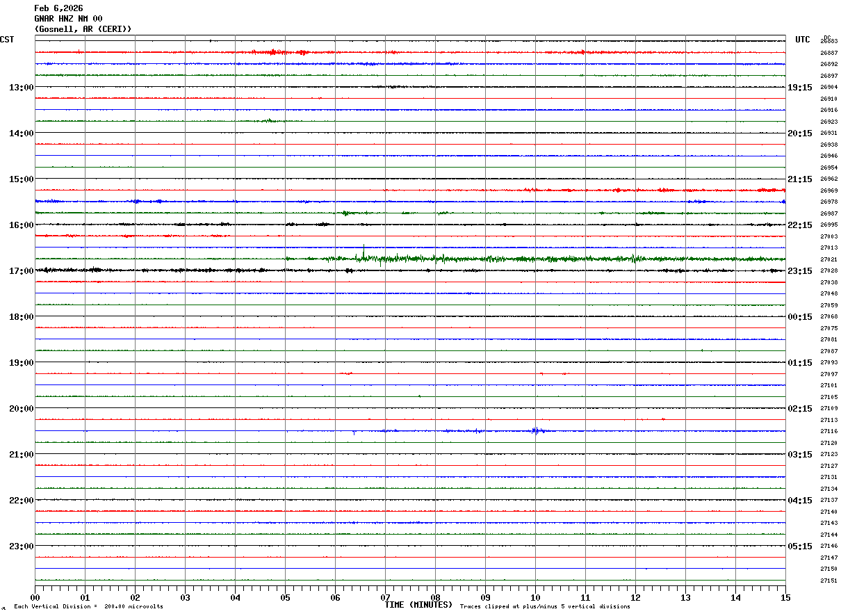Viewport: 841px width, 616px height.
Task: Click the 'Traces clipped at plus/minus 5 vertical divisions' note
Action: (x=545, y=607)
